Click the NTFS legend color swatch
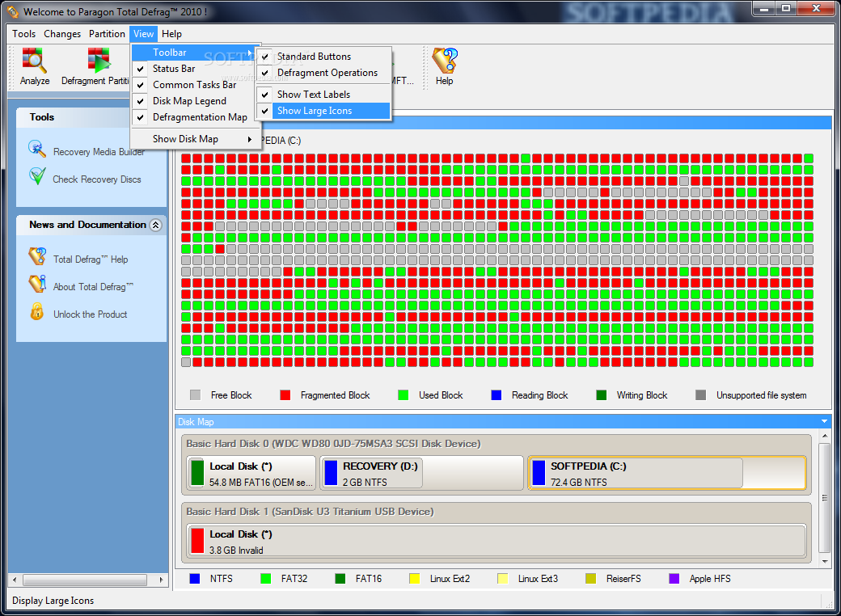 click(x=195, y=579)
